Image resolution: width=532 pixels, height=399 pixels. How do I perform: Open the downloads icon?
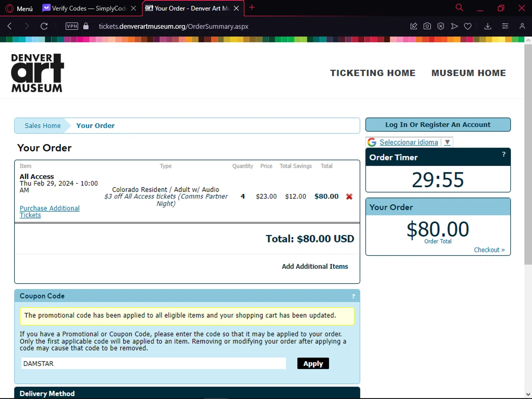tap(488, 26)
